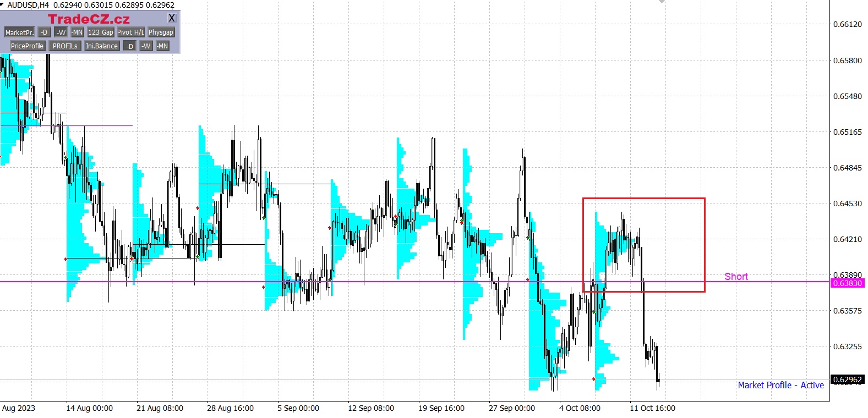Click the -MN button left of 123 Gap
The height and width of the screenshot is (418, 868).
77,32
